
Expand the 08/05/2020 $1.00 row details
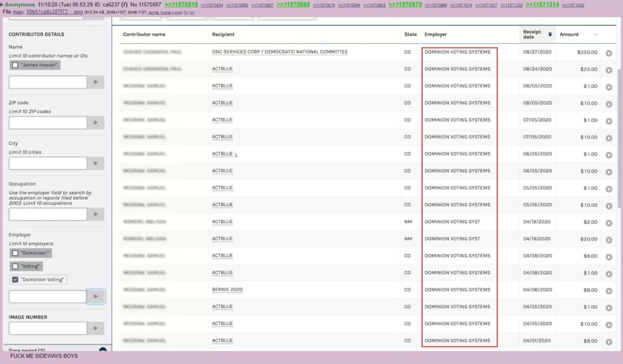(x=609, y=87)
